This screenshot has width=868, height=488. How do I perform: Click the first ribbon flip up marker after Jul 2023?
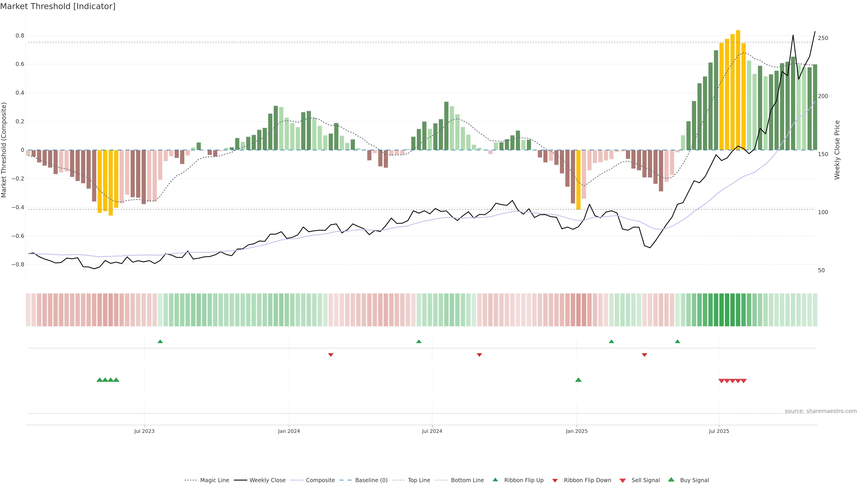[x=160, y=342]
